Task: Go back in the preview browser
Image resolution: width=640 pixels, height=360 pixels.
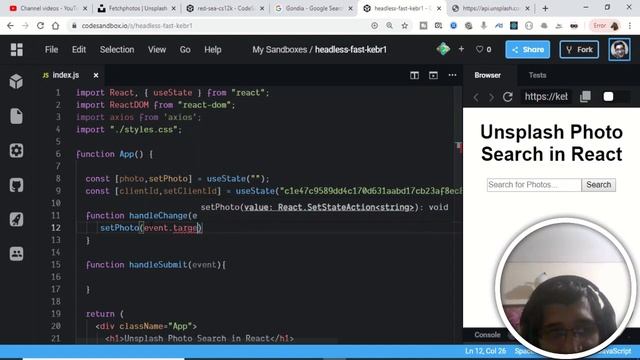Action: [x=476, y=97]
